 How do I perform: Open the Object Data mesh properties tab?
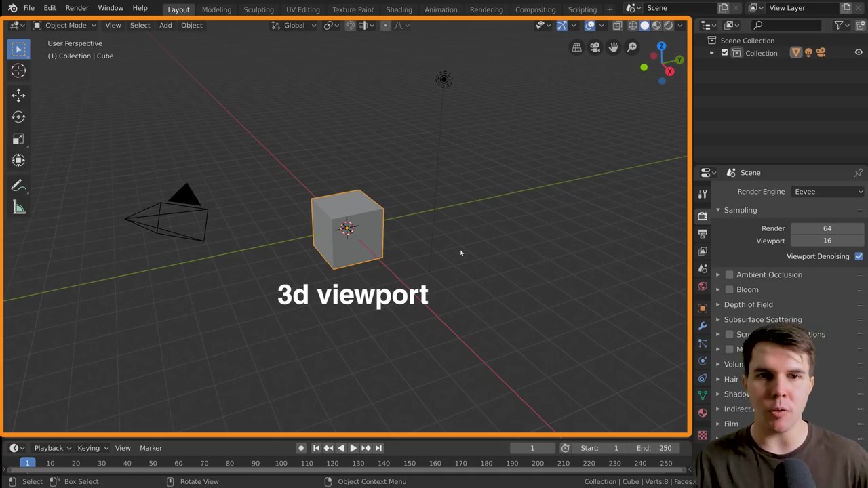[703, 394]
